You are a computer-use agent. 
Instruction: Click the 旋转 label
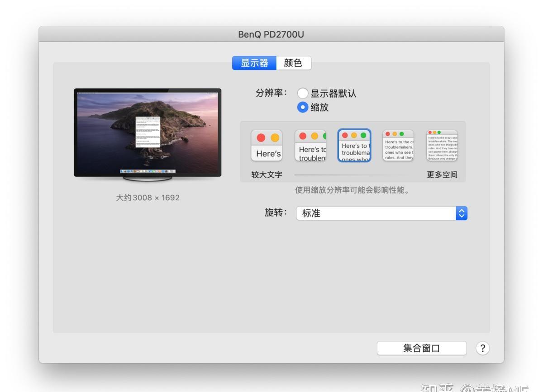pyautogui.click(x=276, y=213)
